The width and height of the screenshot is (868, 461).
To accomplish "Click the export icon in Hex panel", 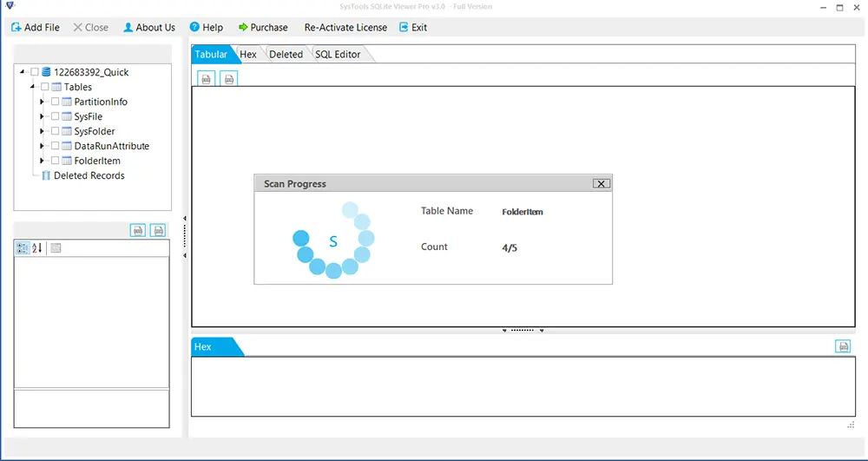I will [843, 346].
